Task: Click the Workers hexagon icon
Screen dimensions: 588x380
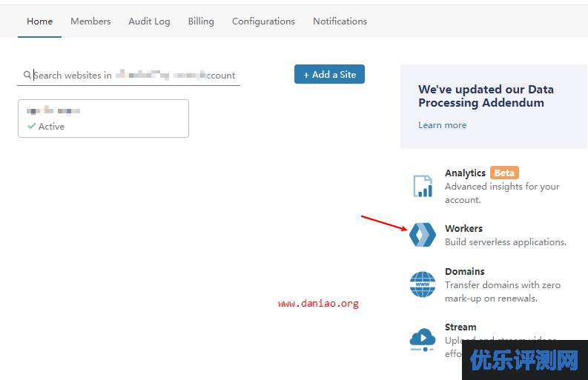Action: (423, 235)
